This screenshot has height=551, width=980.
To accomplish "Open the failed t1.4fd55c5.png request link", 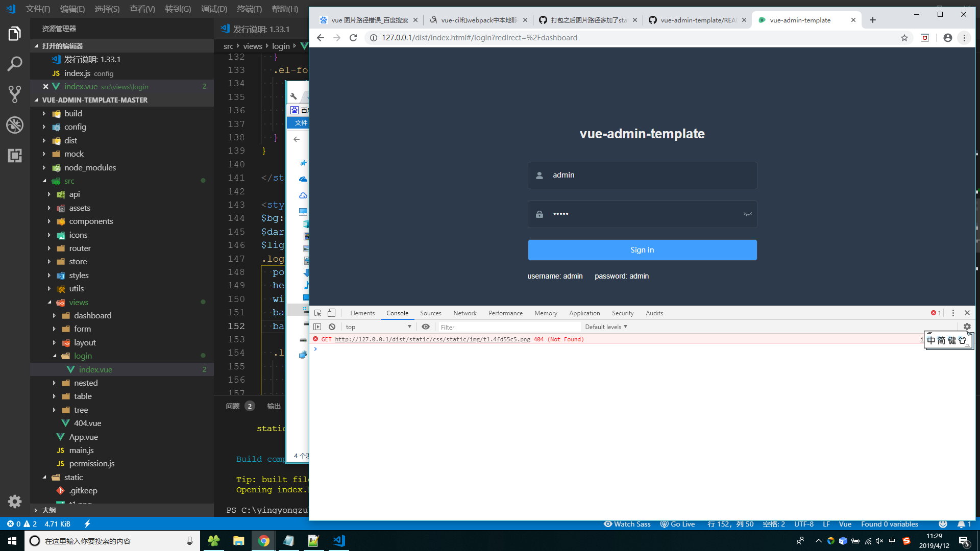I will point(432,339).
